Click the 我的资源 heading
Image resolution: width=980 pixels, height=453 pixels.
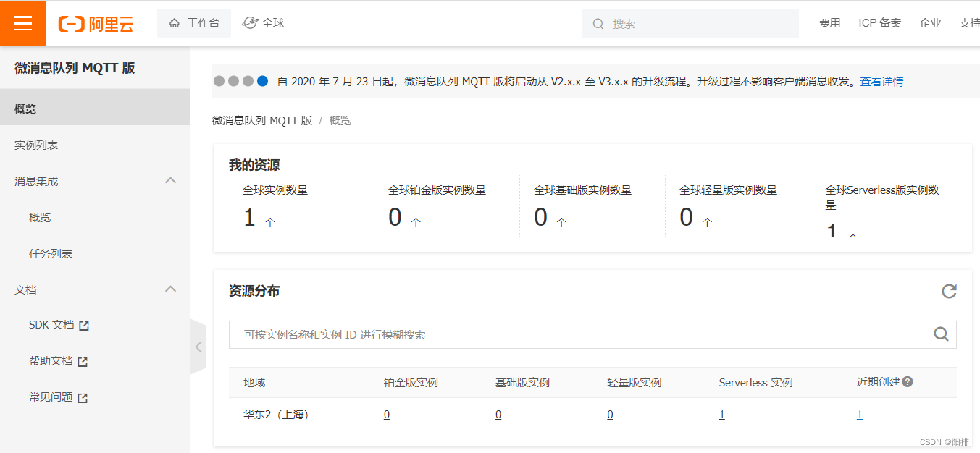tap(254, 165)
